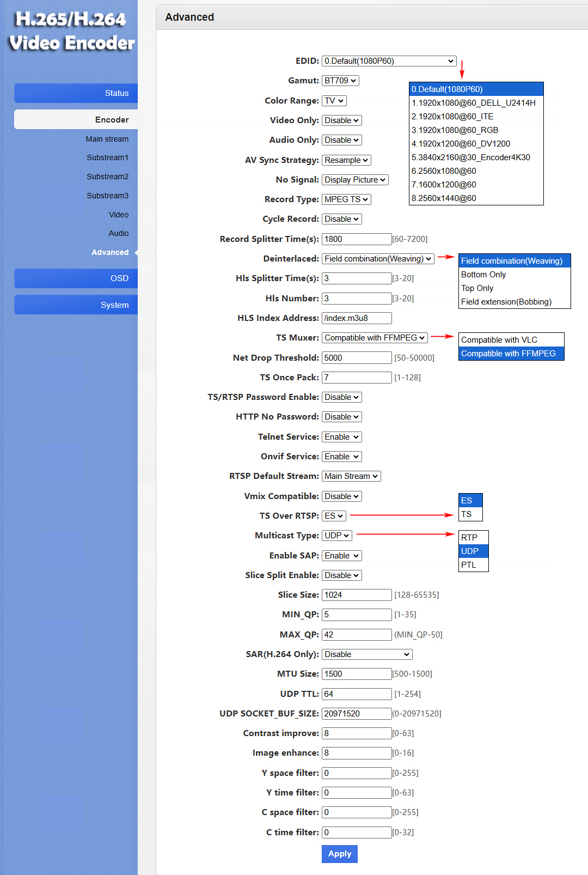Image resolution: width=588 pixels, height=875 pixels.
Task: Click the HLS Index Address field
Action: pos(357,318)
